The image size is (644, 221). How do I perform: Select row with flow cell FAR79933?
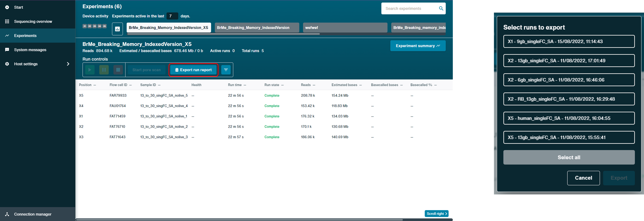coord(264,95)
